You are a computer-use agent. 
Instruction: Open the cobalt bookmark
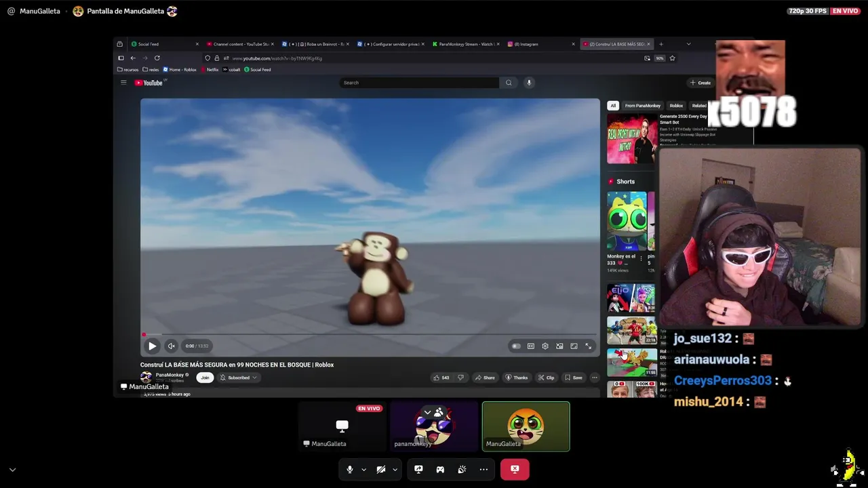[x=232, y=70]
